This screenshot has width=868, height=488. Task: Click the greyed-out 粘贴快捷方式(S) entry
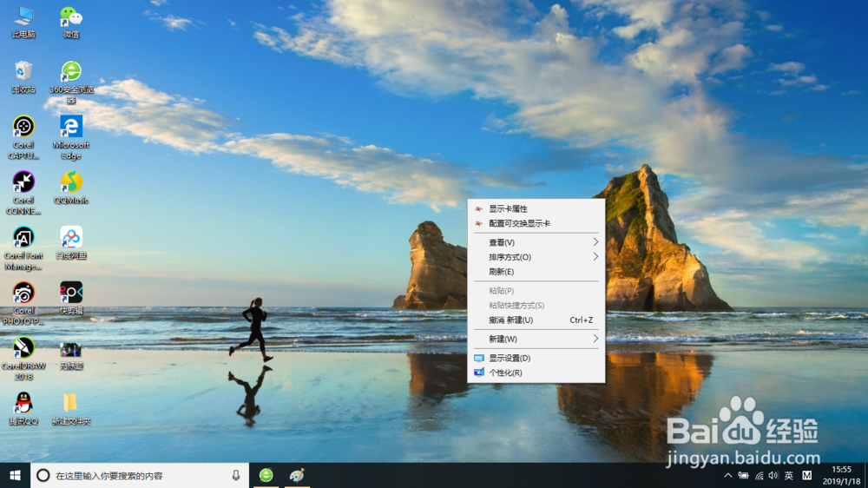[x=536, y=305]
